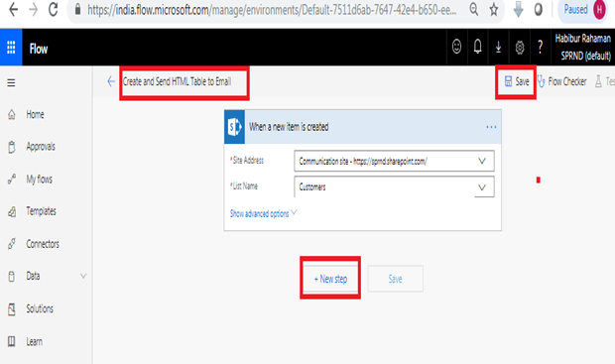Expand Show advanced options
Viewport: 615px width, 364px height.
pyautogui.click(x=263, y=213)
